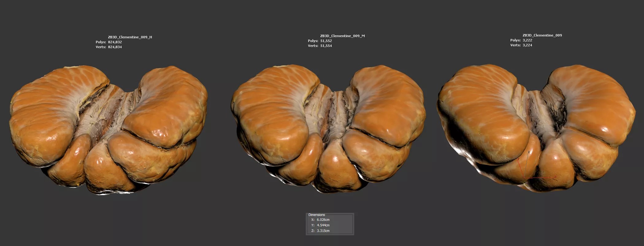This screenshot has height=246, width=644.
Task: Click the Verts 51,554 count
Action: [326, 46]
